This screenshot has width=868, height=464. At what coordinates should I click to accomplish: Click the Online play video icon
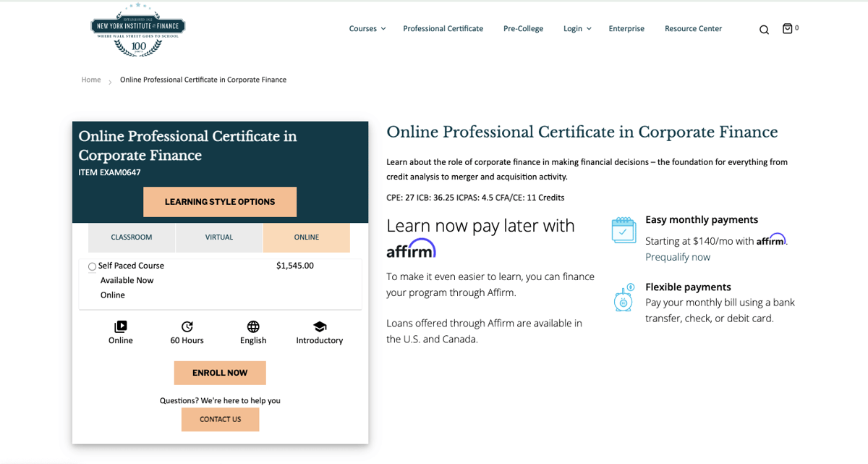pyautogui.click(x=120, y=327)
